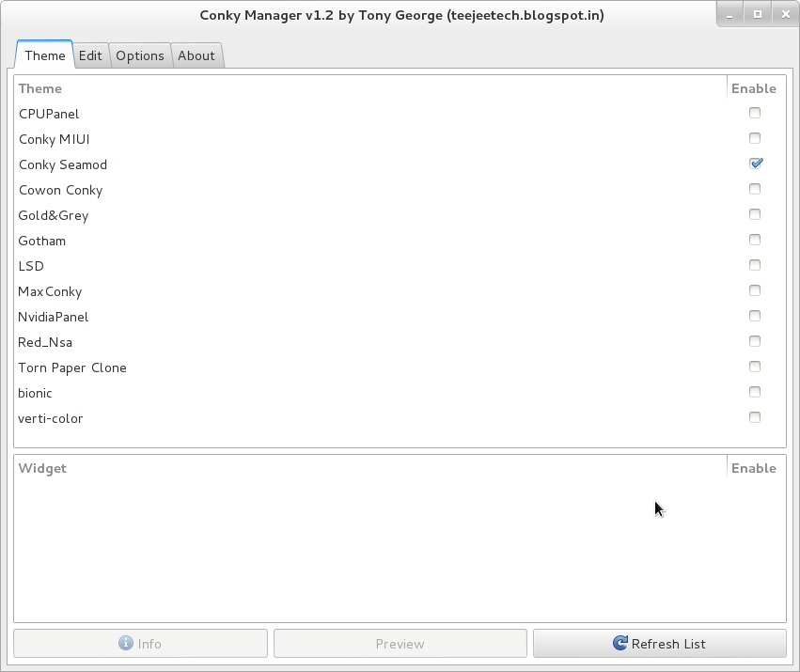
Task: Click the info icon on the Info button
Action: (124, 643)
